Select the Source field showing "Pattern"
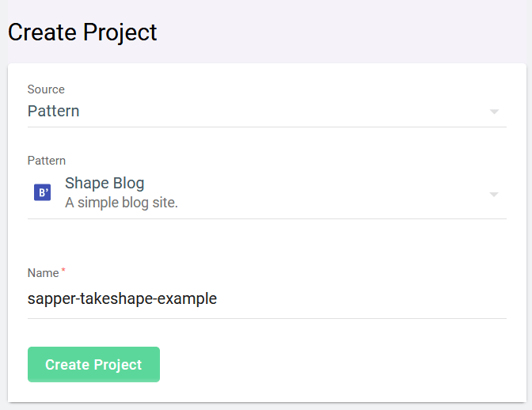Viewport: 532px width, 410px height. [x=267, y=112]
